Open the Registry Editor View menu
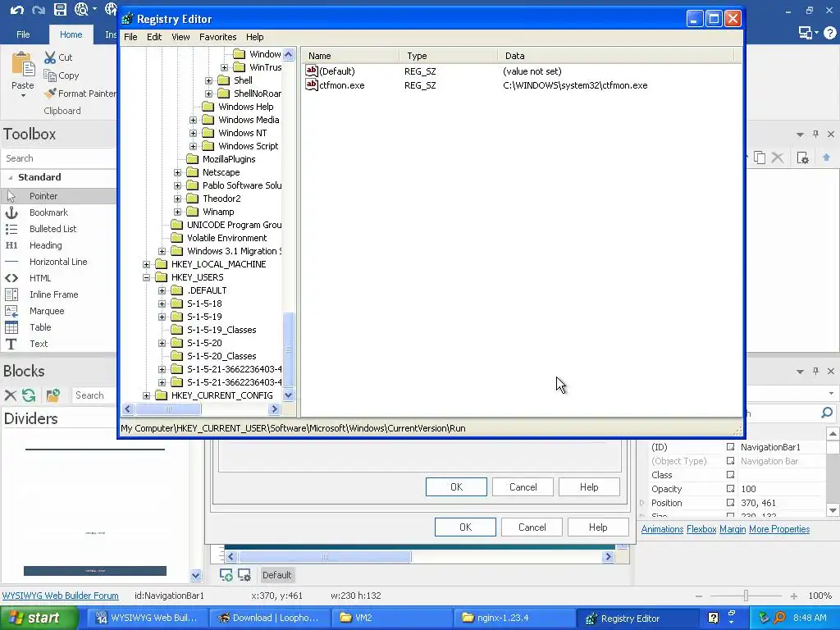Screen dimensions: 840x630 point(180,37)
